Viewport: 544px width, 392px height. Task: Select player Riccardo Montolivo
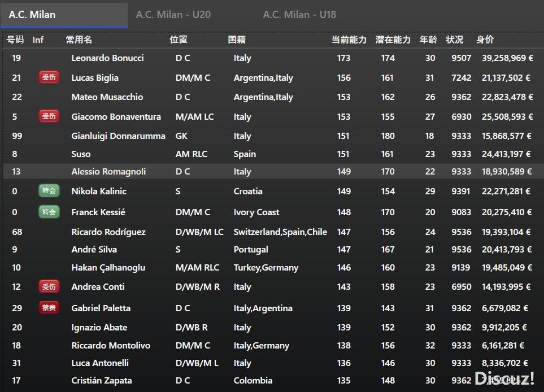(x=111, y=346)
